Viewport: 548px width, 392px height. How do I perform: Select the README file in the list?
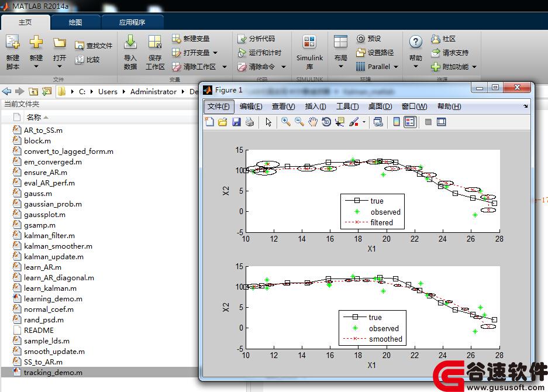tap(39, 331)
